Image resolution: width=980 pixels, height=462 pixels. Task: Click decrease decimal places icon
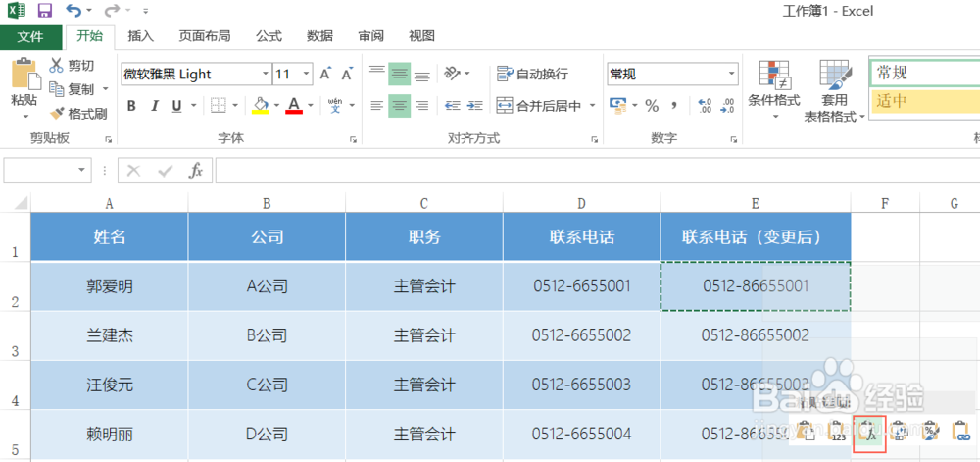point(727,106)
